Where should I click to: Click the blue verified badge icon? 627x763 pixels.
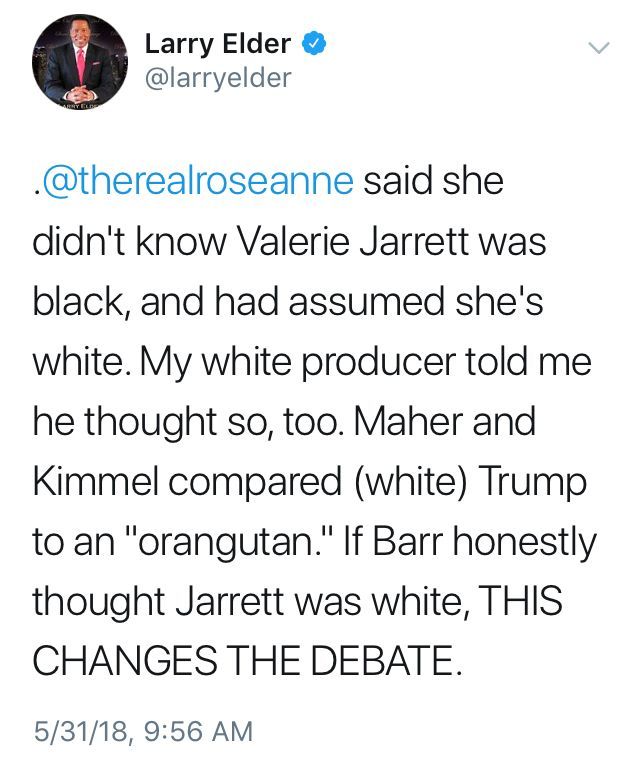coord(313,44)
